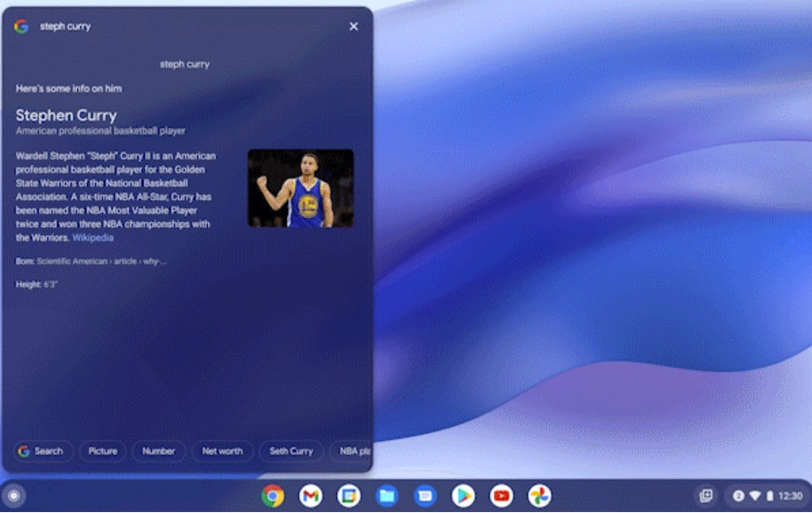
Task: Choose the Net worth suggestion chip
Action: 223,451
